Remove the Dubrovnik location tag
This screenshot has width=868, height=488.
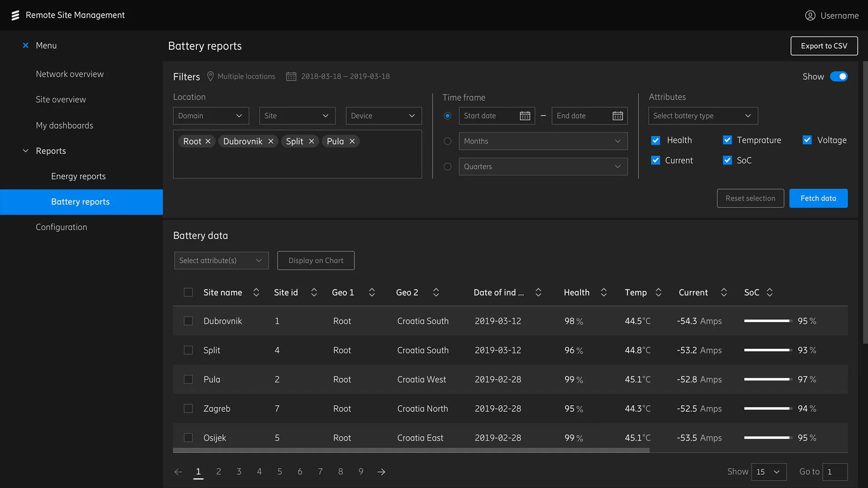(x=271, y=141)
